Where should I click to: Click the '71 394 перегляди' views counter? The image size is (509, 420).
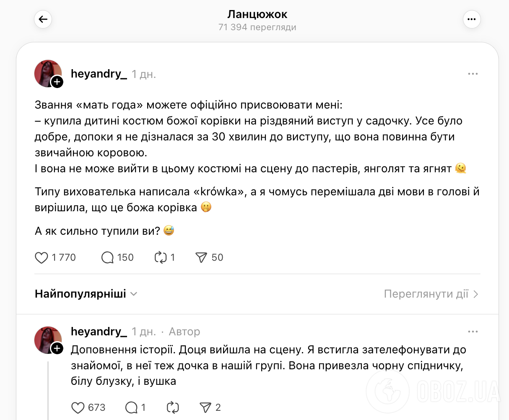pyautogui.click(x=257, y=27)
